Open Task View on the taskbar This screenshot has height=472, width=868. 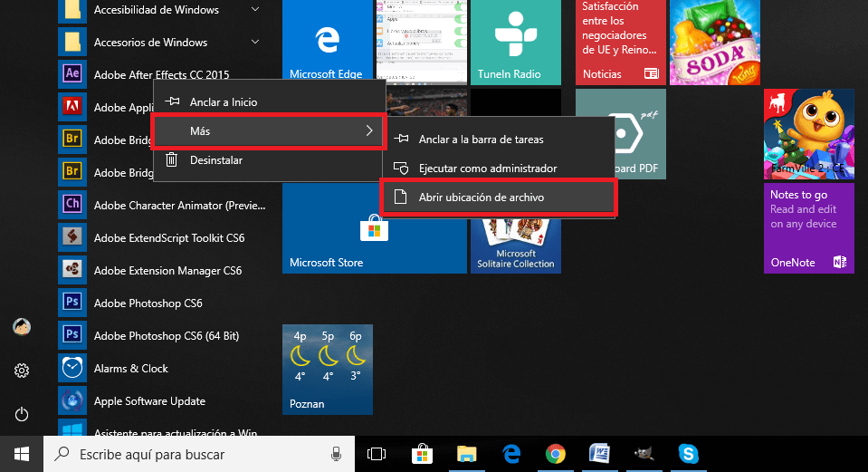(x=377, y=454)
